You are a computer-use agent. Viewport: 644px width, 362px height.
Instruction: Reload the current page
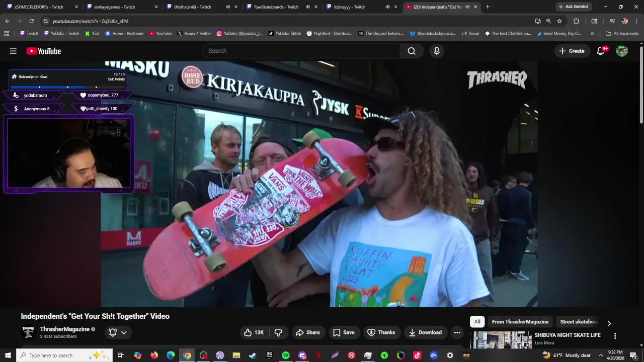tap(31, 21)
